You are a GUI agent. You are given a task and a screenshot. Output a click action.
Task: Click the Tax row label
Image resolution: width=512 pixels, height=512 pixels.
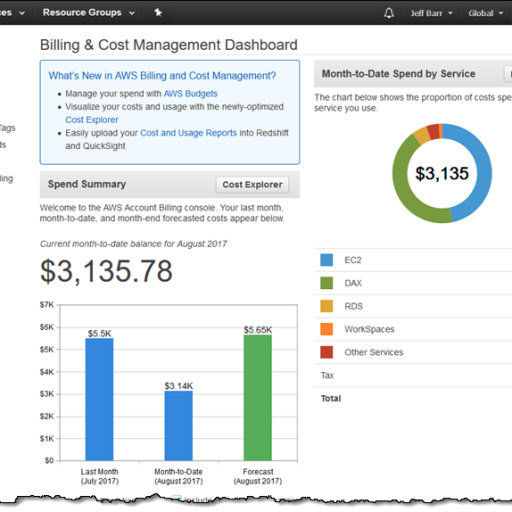click(327, 375)
